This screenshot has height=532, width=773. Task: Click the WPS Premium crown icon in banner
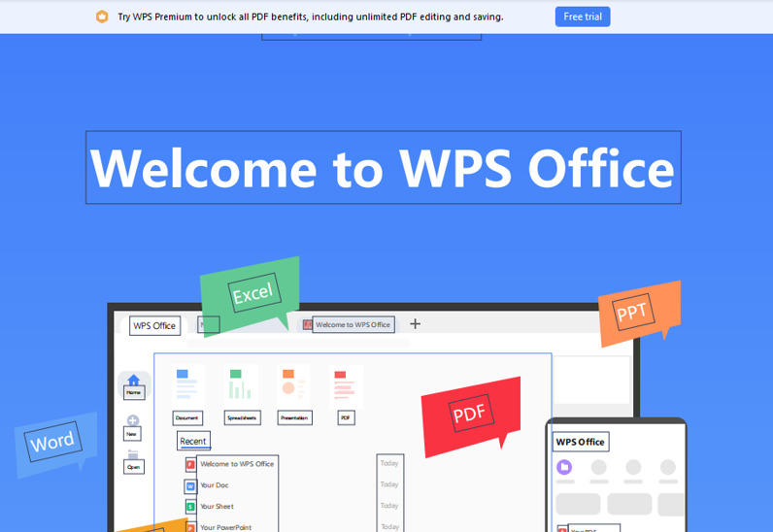(102, 17)
